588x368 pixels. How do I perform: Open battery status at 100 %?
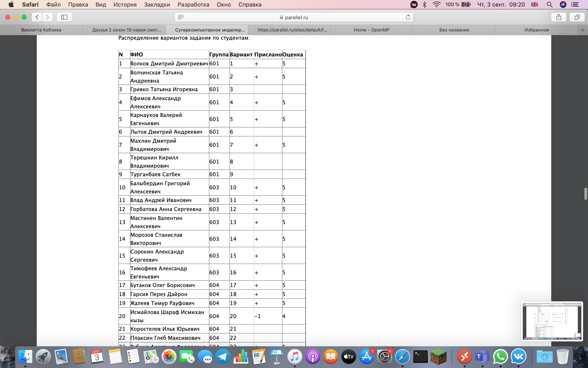tap(458, 4)
